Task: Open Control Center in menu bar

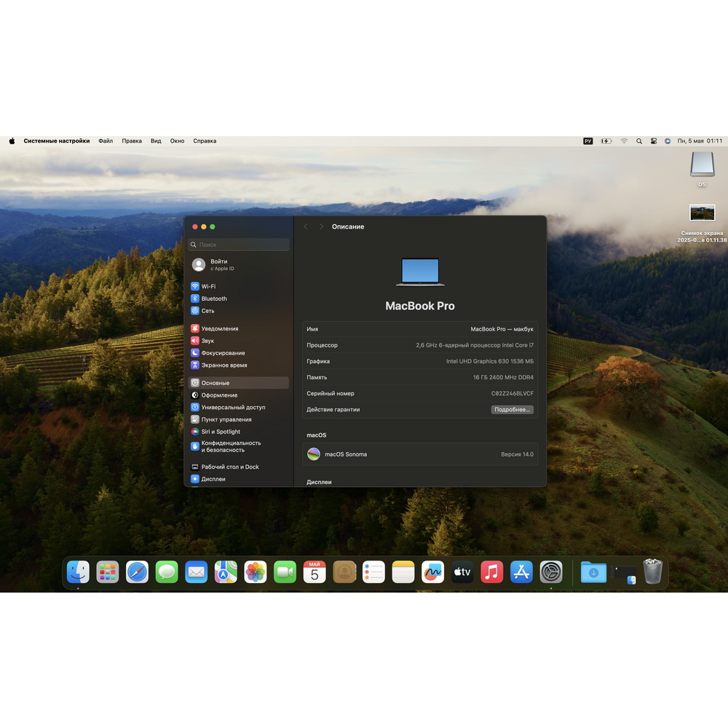Action: tap(653, 141)
